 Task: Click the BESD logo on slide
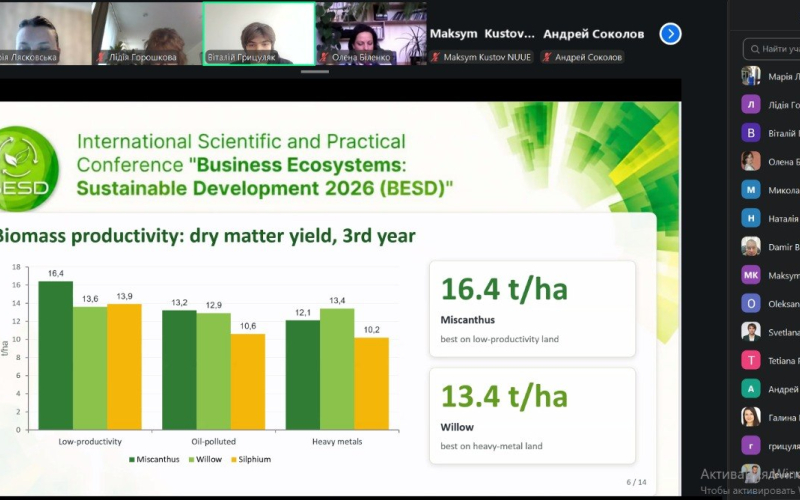(x=28, y=169)
